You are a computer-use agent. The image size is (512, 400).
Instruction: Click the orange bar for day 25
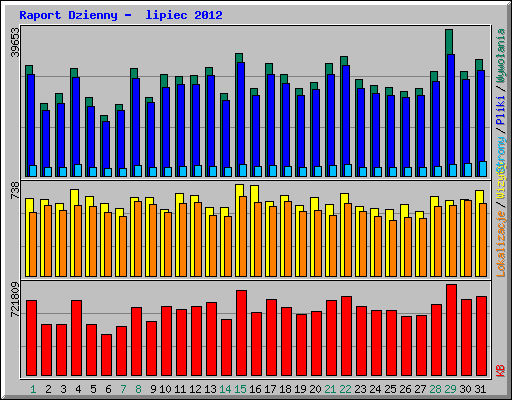[x=393, y=248]
